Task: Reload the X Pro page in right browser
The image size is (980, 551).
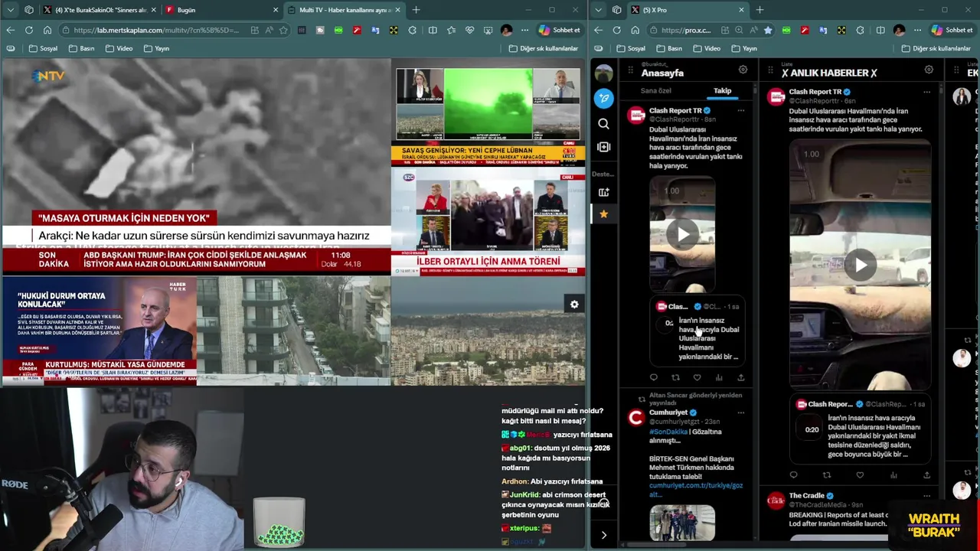Action: (x=616, y=30)
